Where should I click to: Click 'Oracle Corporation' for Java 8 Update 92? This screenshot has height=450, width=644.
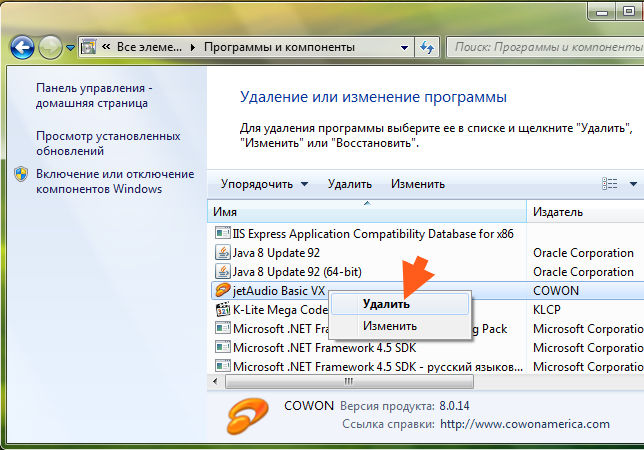pos(583,253)
